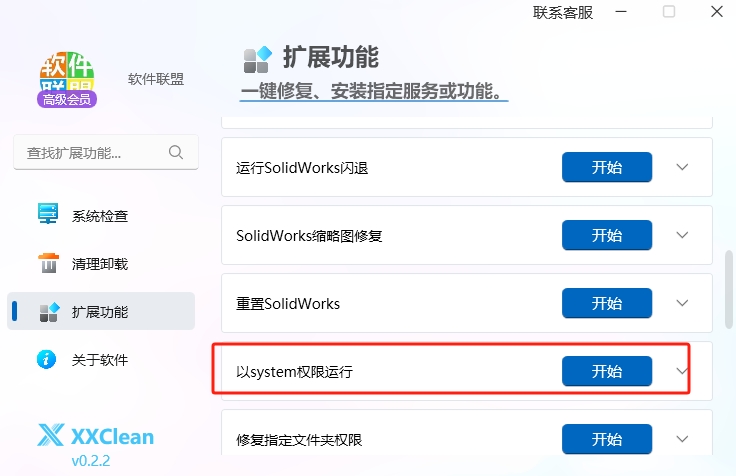Image resolution: width=736 pixels, height=476 pixels.
Task: Click the search magnifier icon
Action: pyautogui.click(x=176, y=152)
